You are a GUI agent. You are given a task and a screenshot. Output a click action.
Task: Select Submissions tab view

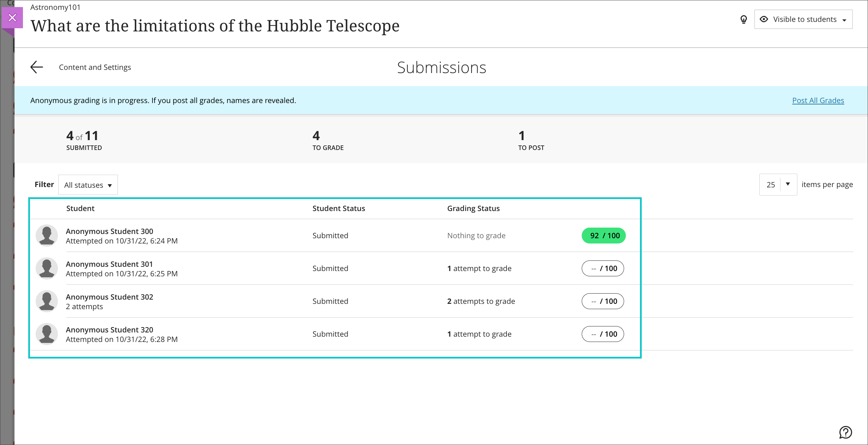pyautogui.click(x=442, y=67)
